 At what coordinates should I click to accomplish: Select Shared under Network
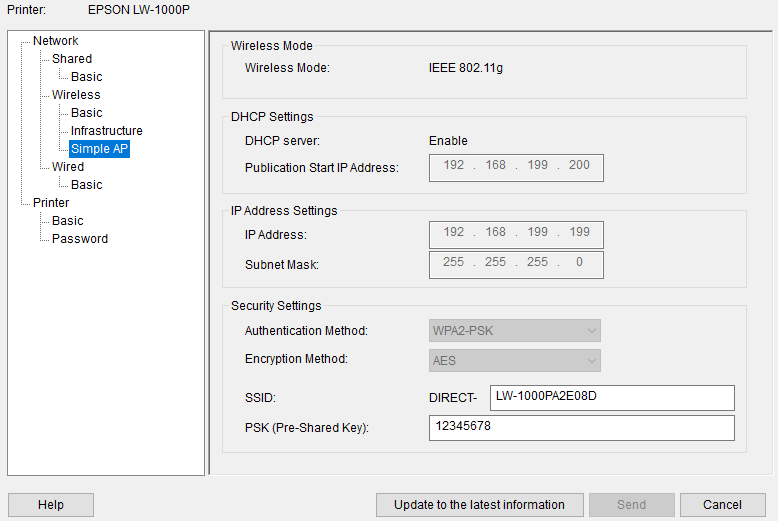click(72, 59)
